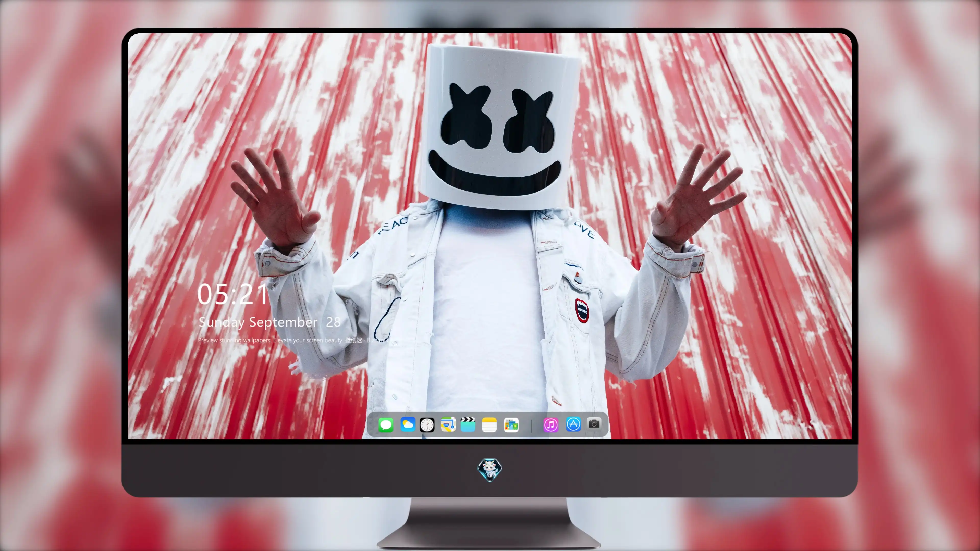Launch the Videos clapperboard app

pyautogui.click(x=468, y=424)
